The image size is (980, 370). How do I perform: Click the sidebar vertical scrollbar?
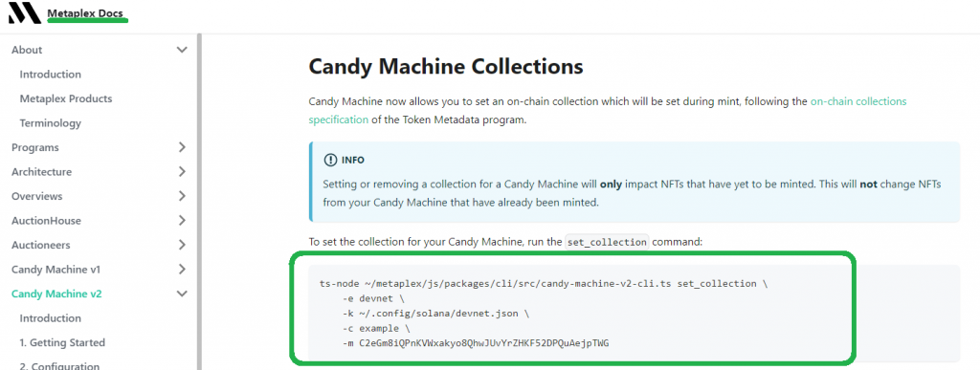click(199, 200)
